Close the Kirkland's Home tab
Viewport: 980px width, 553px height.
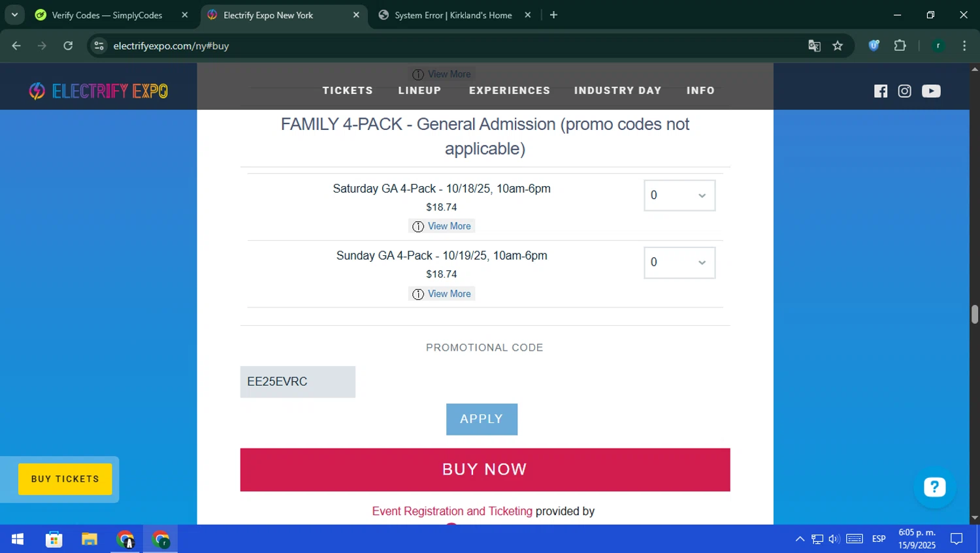click(x=528, y=15)
